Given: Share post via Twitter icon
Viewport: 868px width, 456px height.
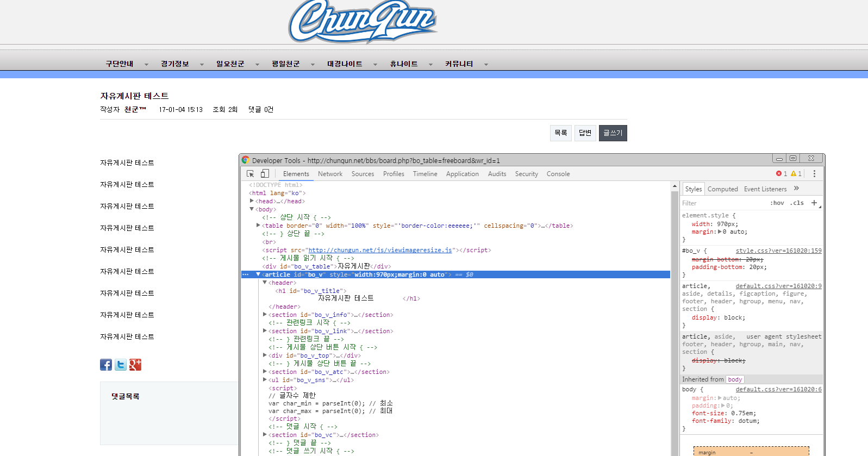Looking at the screenshot, I should coord(121,365).
